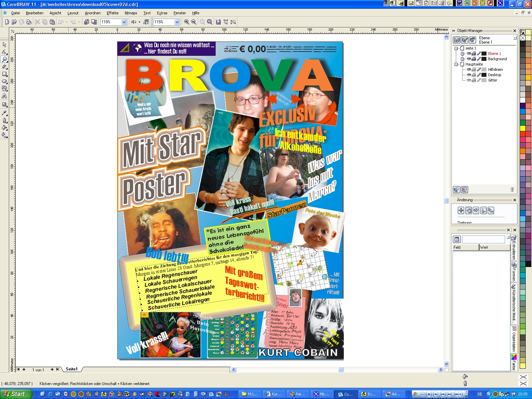This screenshot has width=532, height=399.
Task: Show the Gitter layer via eye icon
Action: pos(469,80)
